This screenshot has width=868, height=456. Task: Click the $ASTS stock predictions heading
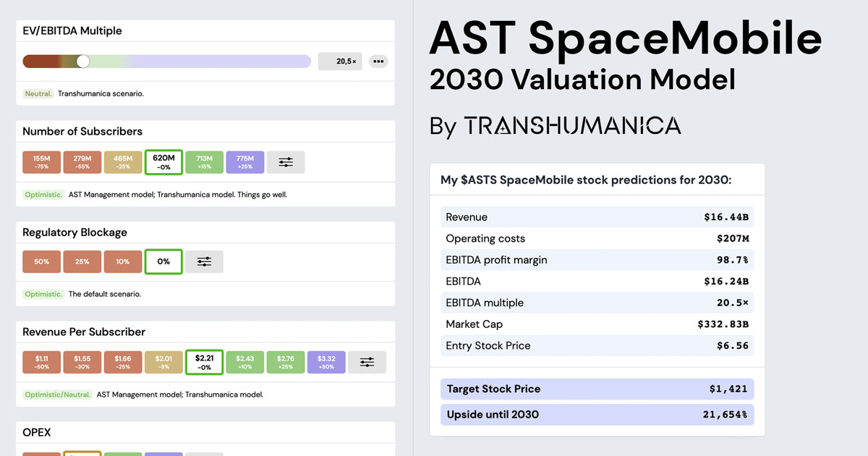tap(586, 180)
